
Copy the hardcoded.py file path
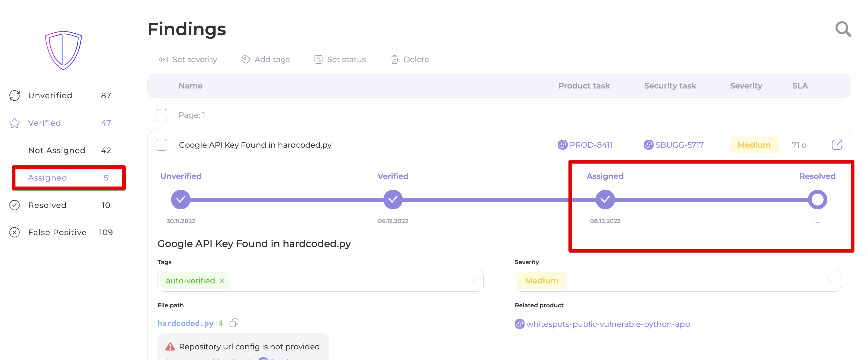click(x=234, y=323)
